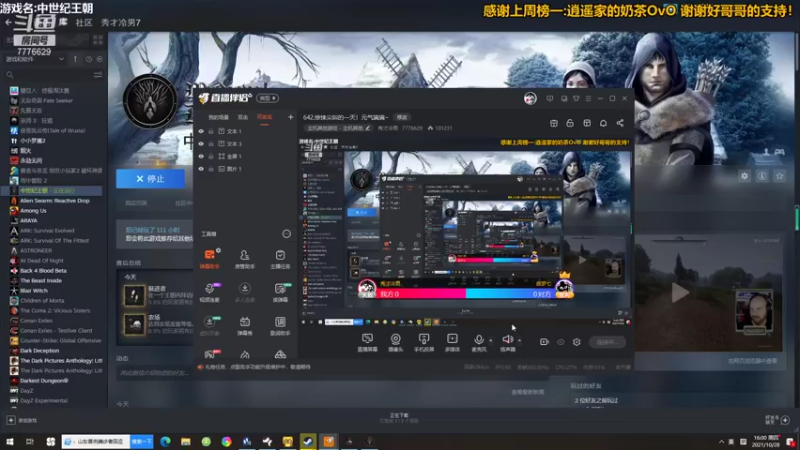The width and height of the screenshot is (800, 450).
Task: Open the 类型 pill dropdown beside Douyu logo
Action: pos(267,98)
